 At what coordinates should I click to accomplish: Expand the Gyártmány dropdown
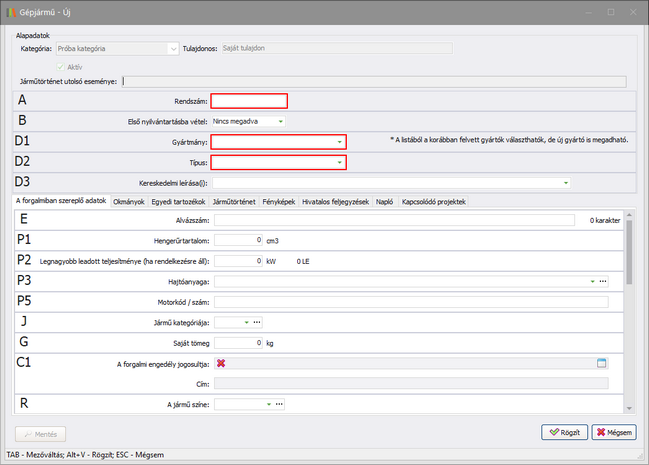click(340, 142)
